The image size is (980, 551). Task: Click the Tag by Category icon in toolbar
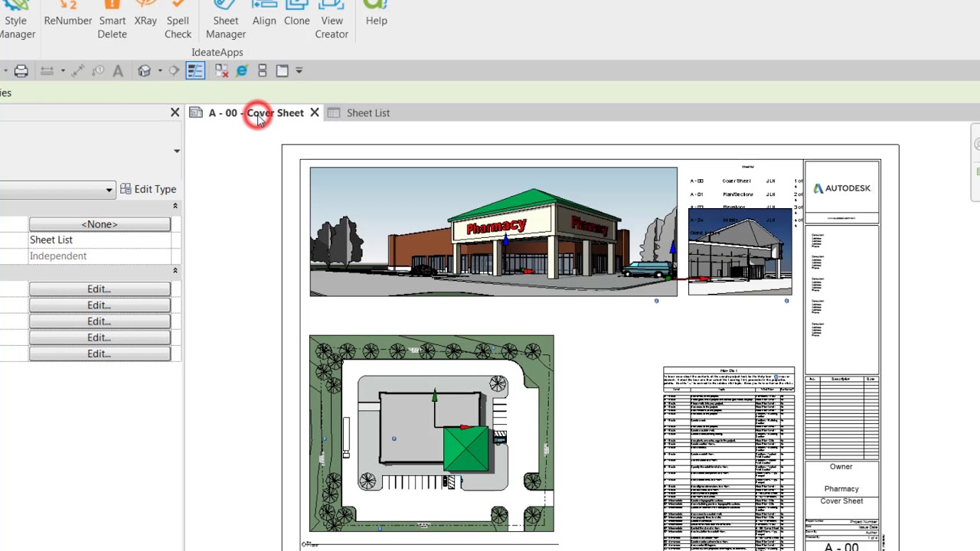[98, 70]
